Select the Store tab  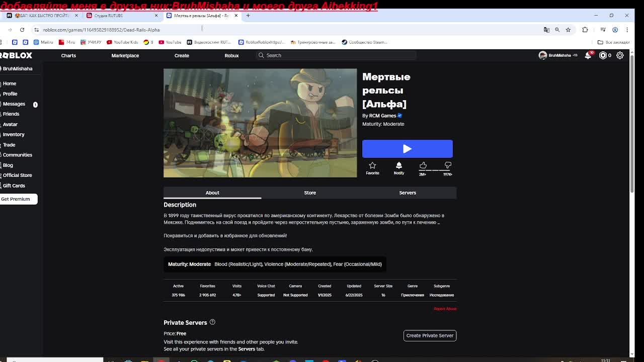(310, 193)
